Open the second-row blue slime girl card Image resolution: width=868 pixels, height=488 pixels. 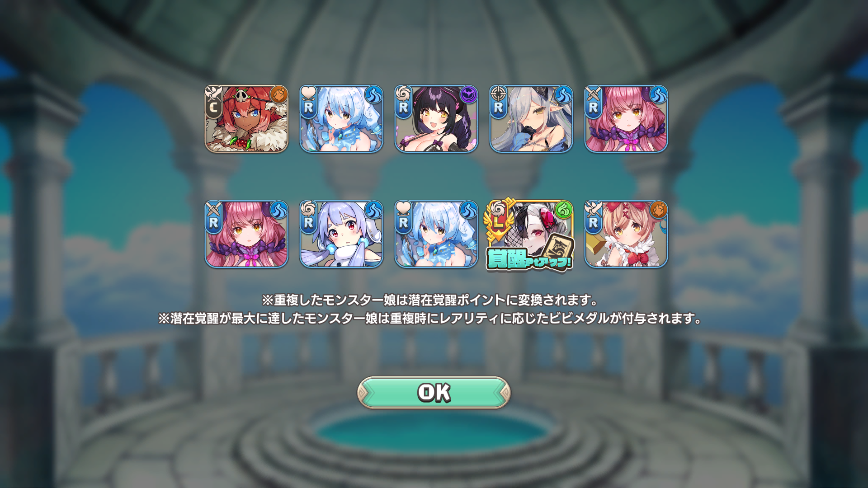click(x=436, y=234)
